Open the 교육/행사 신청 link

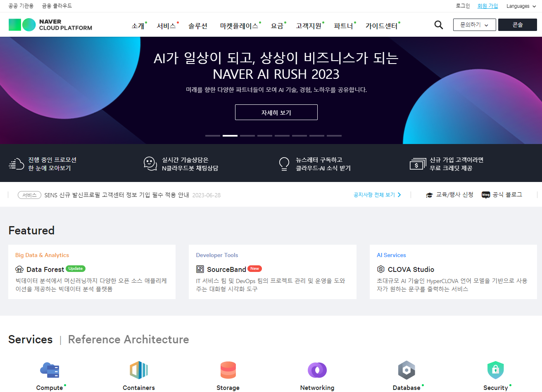pyautogui.click(x=455, y=195)
